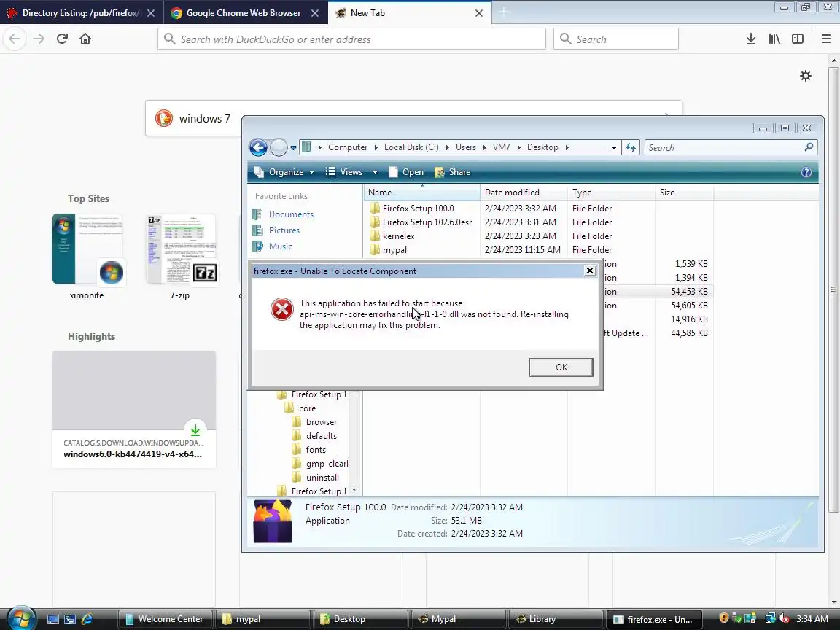
Task: Open the browser hamburger menu
Action: 825,39
